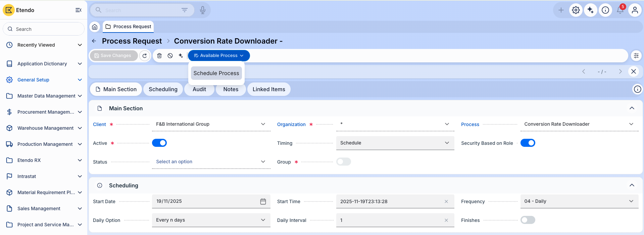Click the Available Process button
Image resolution: width=644 pixels, height=235 pixels.
pyautogui.click(x=219, y=56)
